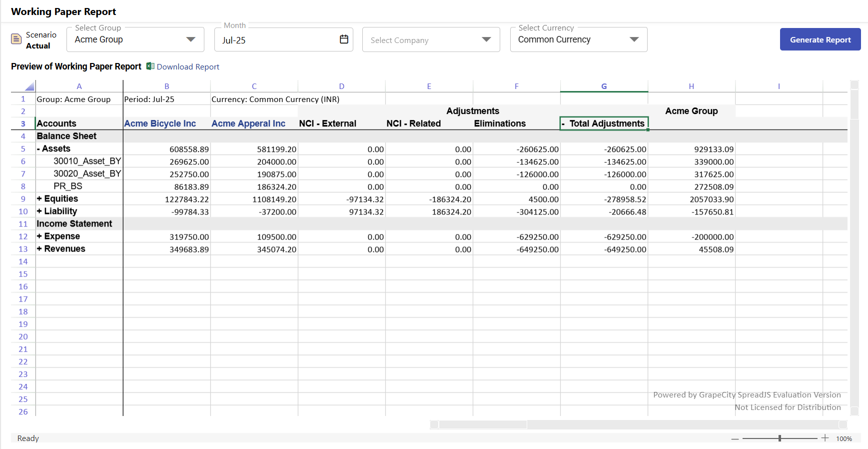
Task: Select row header 14
Action: pos(23,261)
